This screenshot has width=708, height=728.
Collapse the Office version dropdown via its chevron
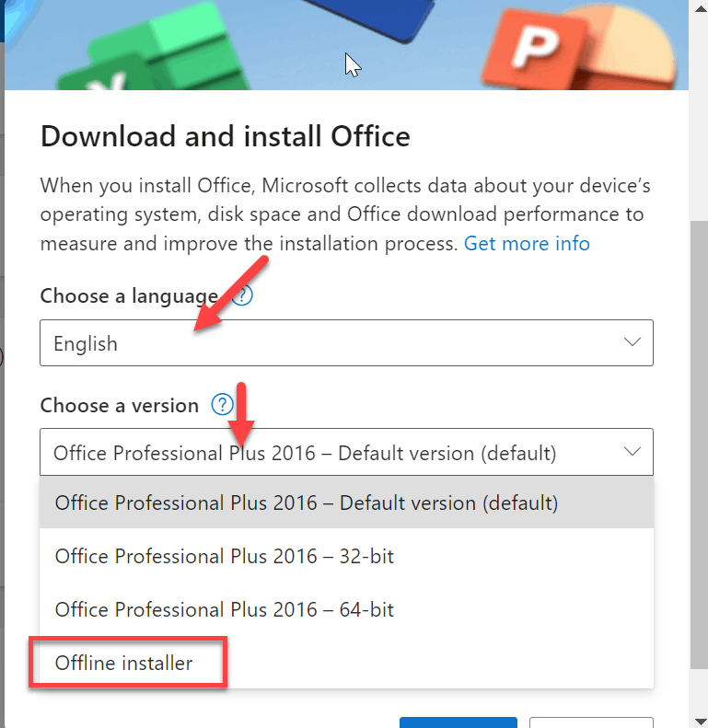[x=633, y=452]
